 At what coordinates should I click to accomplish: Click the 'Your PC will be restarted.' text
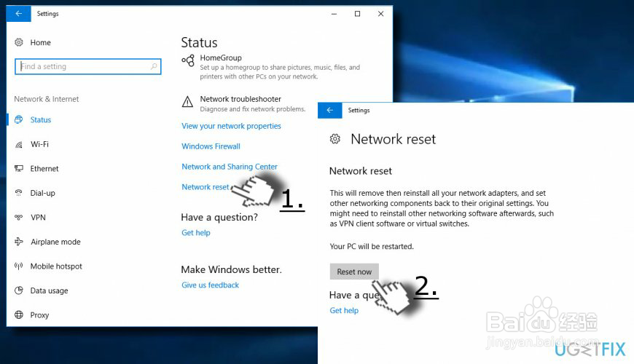click(x=372, y=247)
